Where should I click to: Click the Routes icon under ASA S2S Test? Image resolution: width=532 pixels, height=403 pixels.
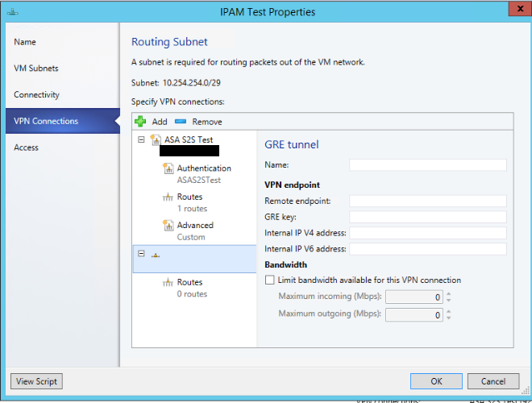point(168,197)
